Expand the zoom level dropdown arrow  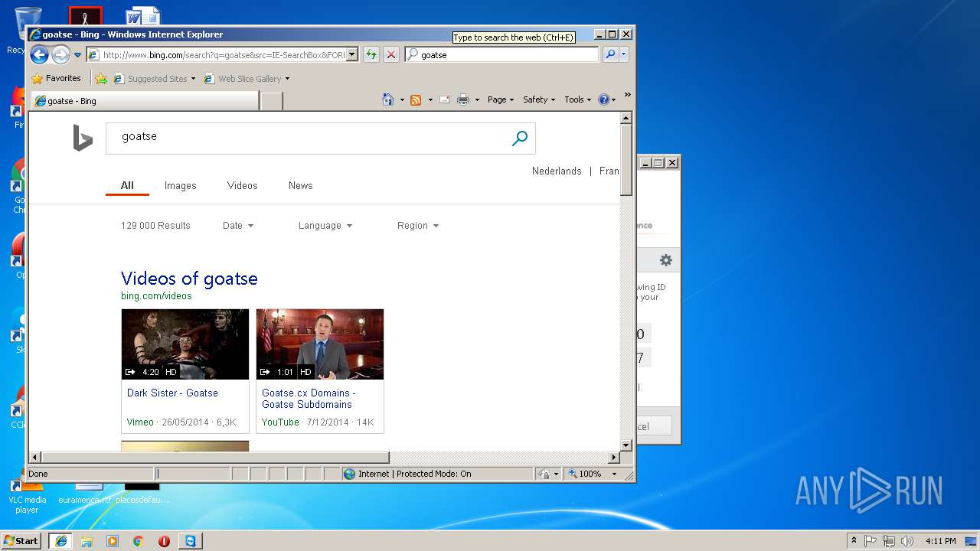(614, 474)
